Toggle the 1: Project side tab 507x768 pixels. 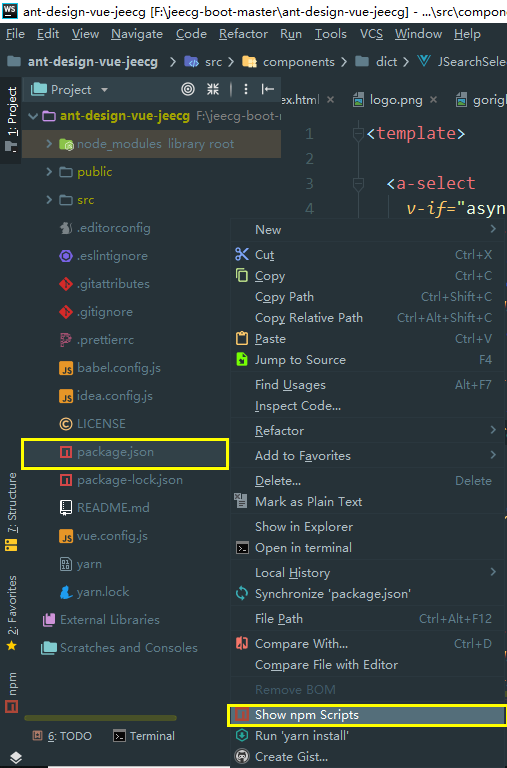pyautogui.click(x=12, y=119)
